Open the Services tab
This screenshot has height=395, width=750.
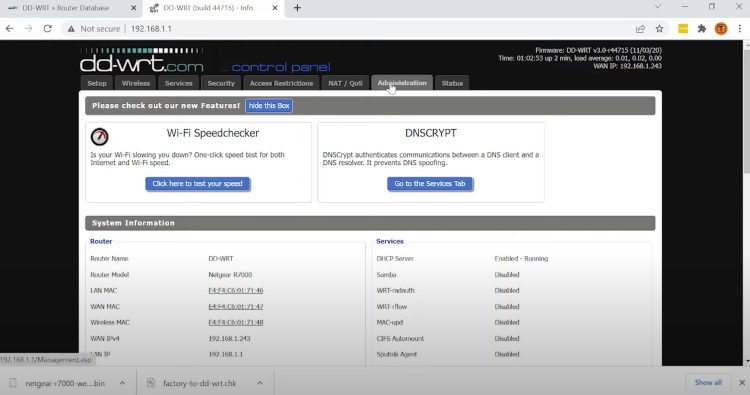(178, 83)
